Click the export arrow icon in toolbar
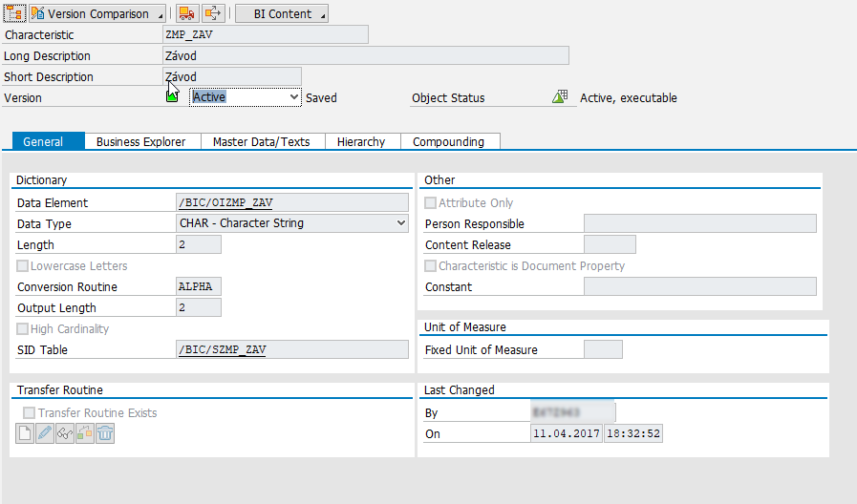 214,13
